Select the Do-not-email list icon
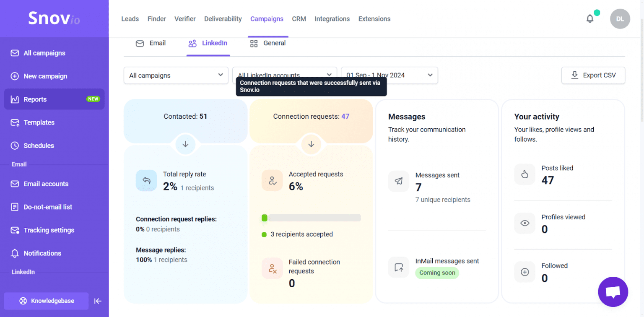The height and width of the screenshot is (317, 644). point(14,207)
